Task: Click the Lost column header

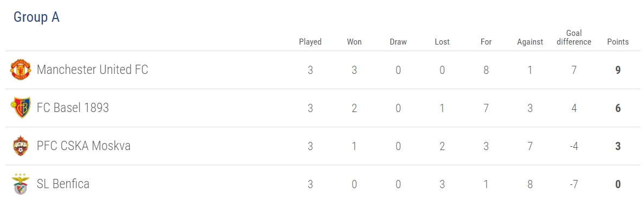Action: click(442, 41)
